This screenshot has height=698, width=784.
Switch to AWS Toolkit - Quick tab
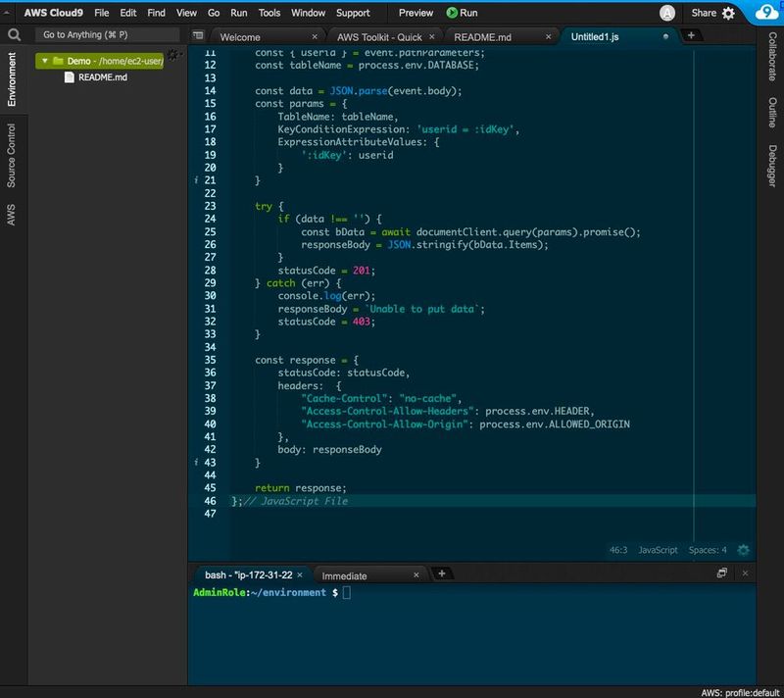[379, 37]
